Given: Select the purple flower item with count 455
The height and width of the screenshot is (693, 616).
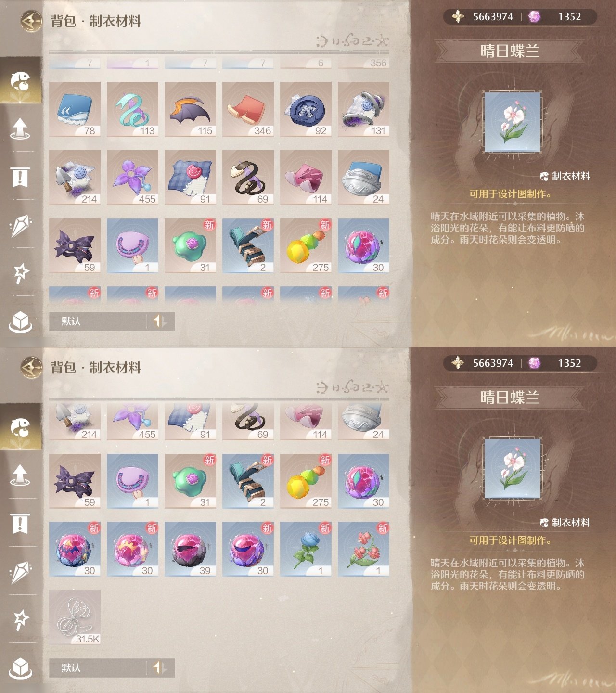Looking at the screenshot, I should click(132, 178).
